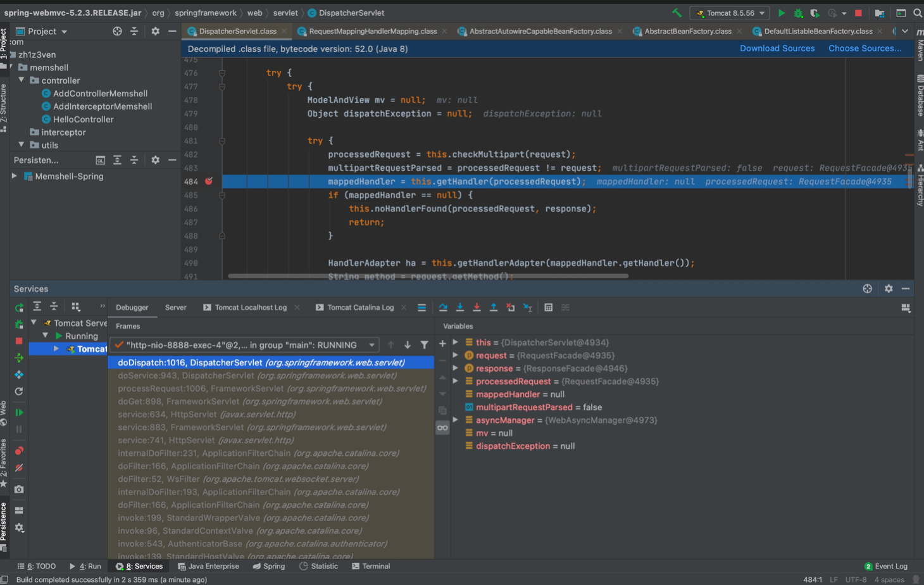Collapse Tomcat Server node in Services
Screen dimensions: 924x585
[34, 323]
